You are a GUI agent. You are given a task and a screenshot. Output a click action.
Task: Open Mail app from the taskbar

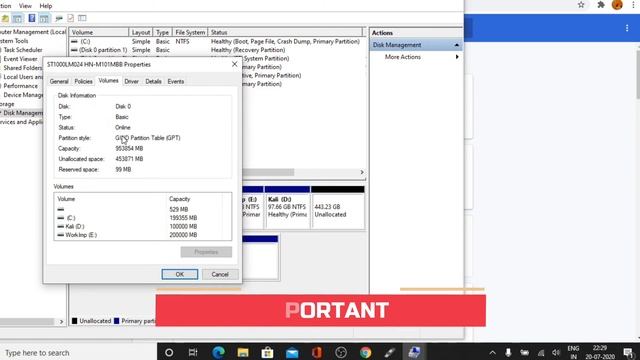point(292,353)
